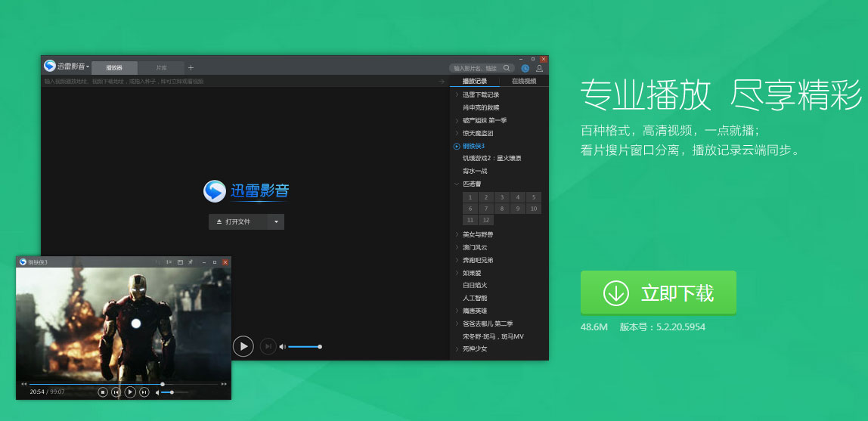Switch to the 在线视频 tab
Screen dimensions: 868x421
click(x=523, y=81)
